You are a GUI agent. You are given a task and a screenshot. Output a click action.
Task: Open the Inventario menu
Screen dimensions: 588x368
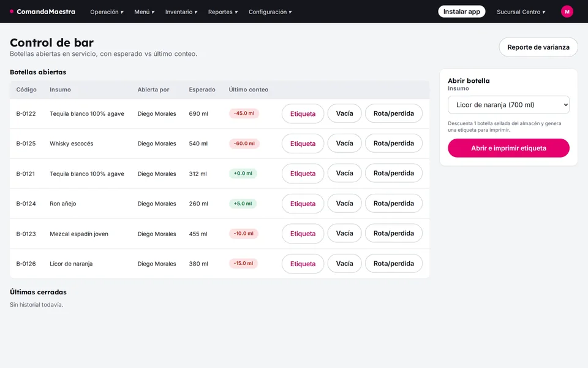181,12
